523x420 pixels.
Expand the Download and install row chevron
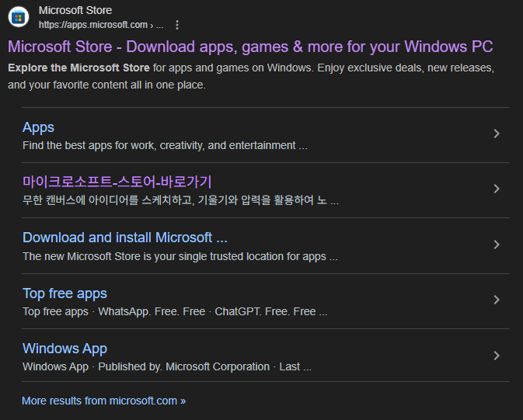coord(497,245)
